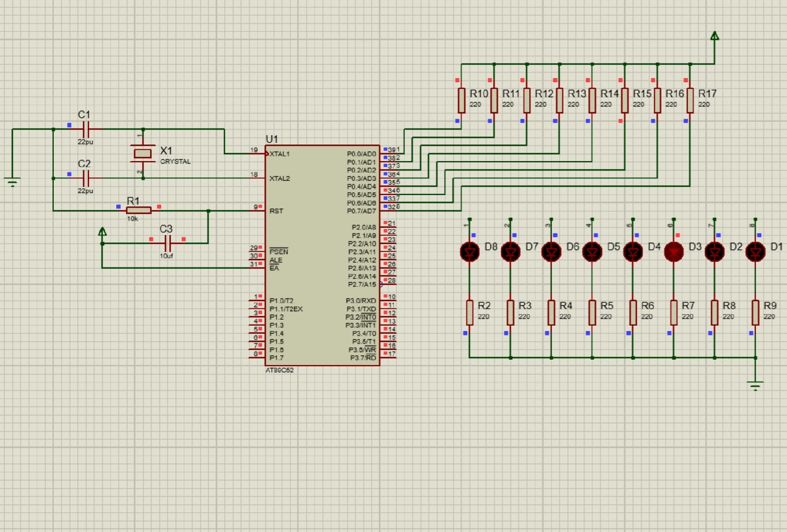Click the P1.0/T2 pin label
Screen dimensions: 787x532
tap(281, 300)
